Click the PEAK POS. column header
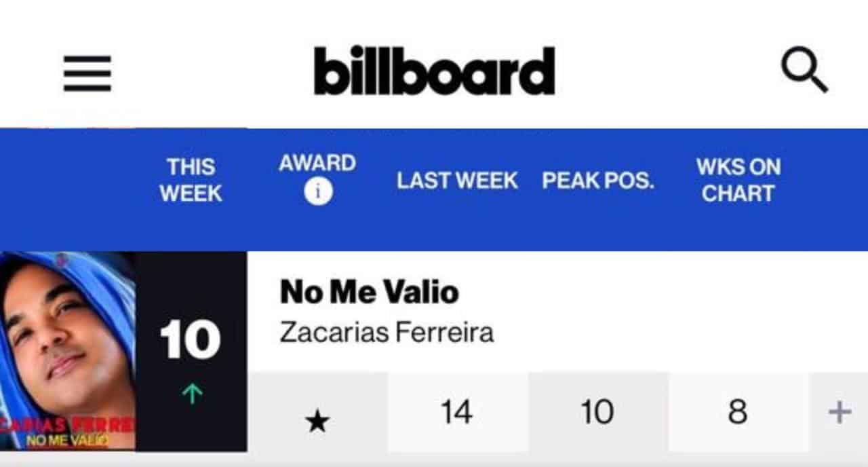This screenshot has height=467, width=868. pos(598,181)
